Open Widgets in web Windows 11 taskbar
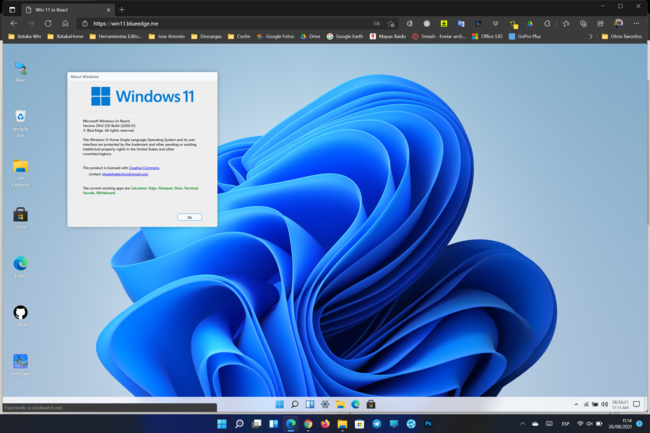This screenshot has height=433, width=650. 310,404
